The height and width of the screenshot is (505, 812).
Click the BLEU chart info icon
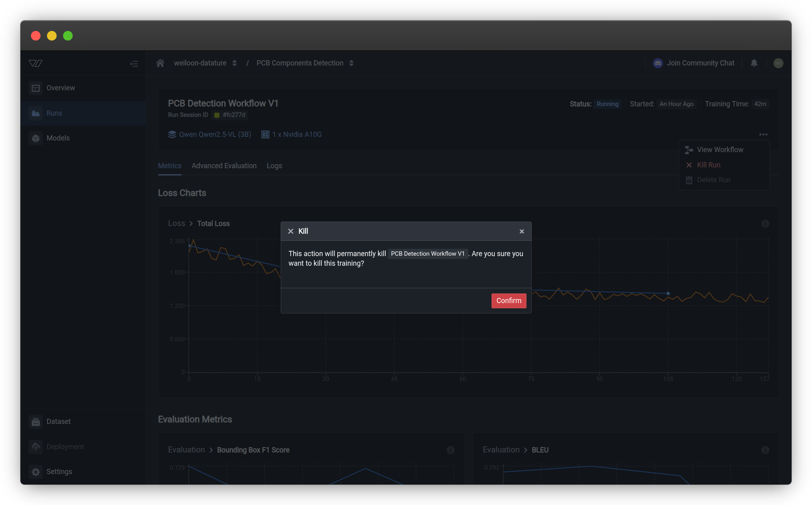(765, 450)
